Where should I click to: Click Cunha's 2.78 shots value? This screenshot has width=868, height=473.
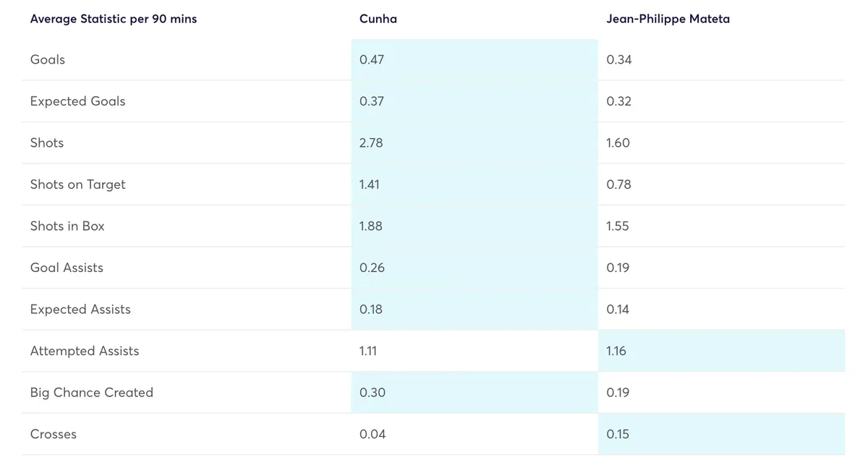(x=372, y=142)
